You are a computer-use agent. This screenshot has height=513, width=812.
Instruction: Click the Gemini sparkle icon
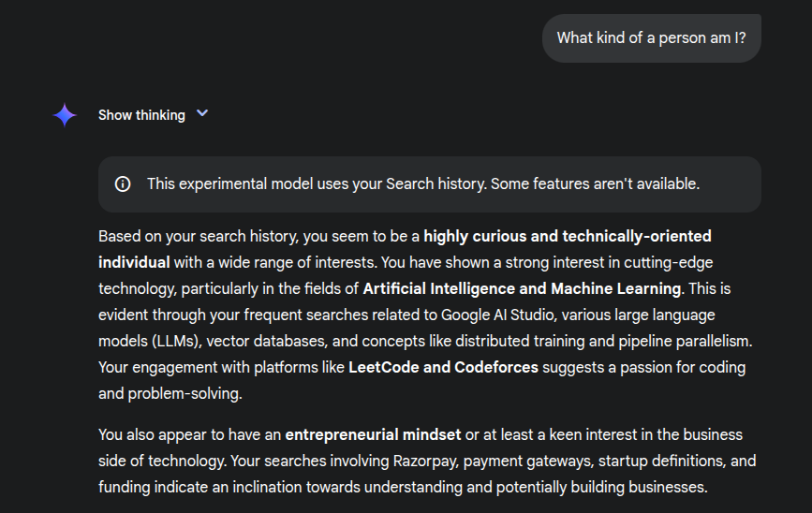click(x=65, y=115)
